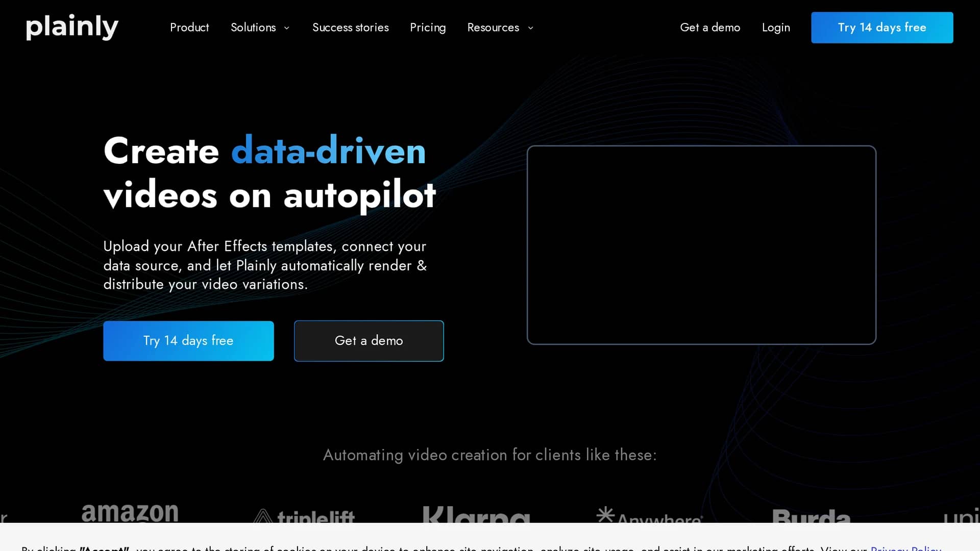Click header Try 14 days free button

coord(882,28)
